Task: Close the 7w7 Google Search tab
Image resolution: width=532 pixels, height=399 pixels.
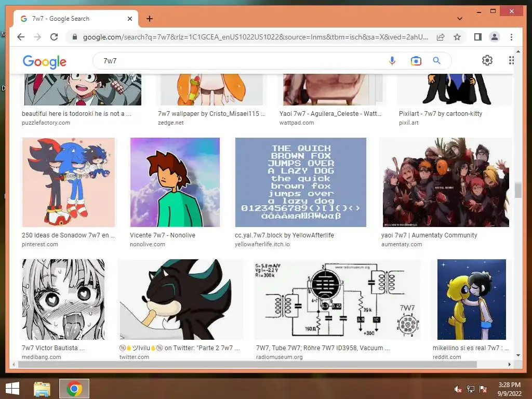Action: pyautogui.click(x=129, y=19)
